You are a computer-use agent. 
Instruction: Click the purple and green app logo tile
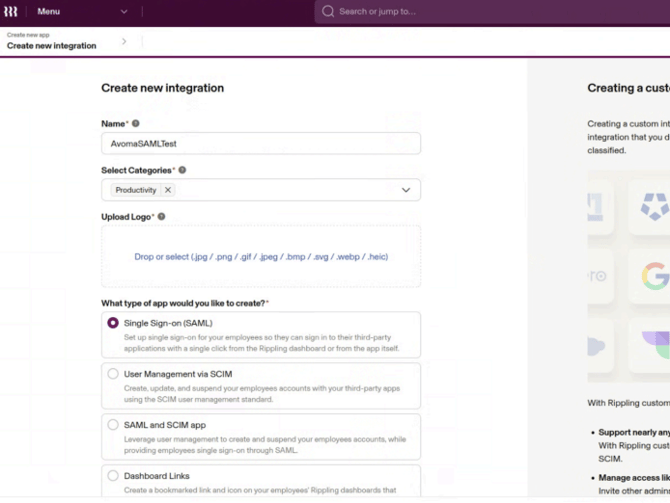point(649,345)
